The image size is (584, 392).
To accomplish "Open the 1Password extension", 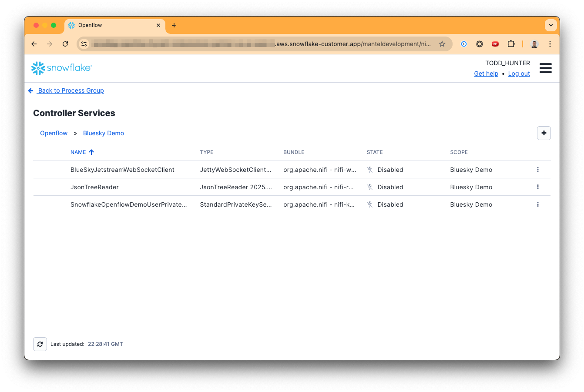I will tap(464, 44).
